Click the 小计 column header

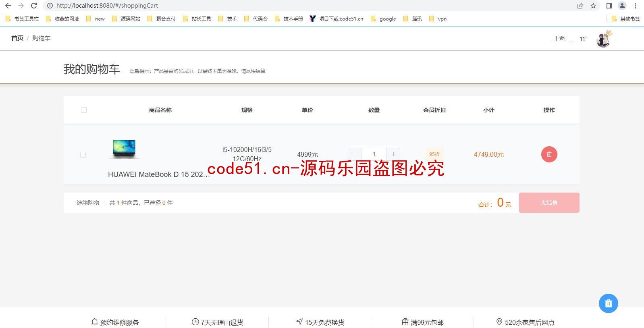(x=488, y=110)
